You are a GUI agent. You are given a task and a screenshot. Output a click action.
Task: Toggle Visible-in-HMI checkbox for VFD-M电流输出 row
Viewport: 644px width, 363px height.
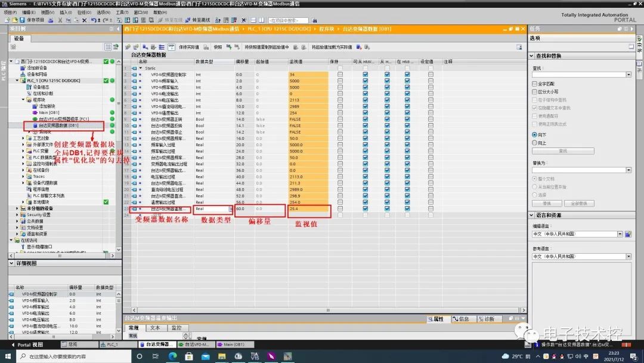pyautogui.click(x=407, y=94)
